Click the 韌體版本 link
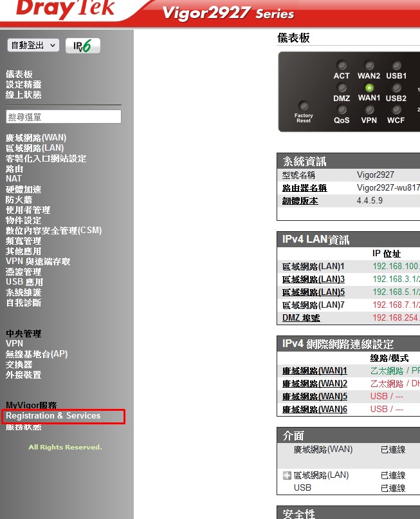 (x=300, y=201)
